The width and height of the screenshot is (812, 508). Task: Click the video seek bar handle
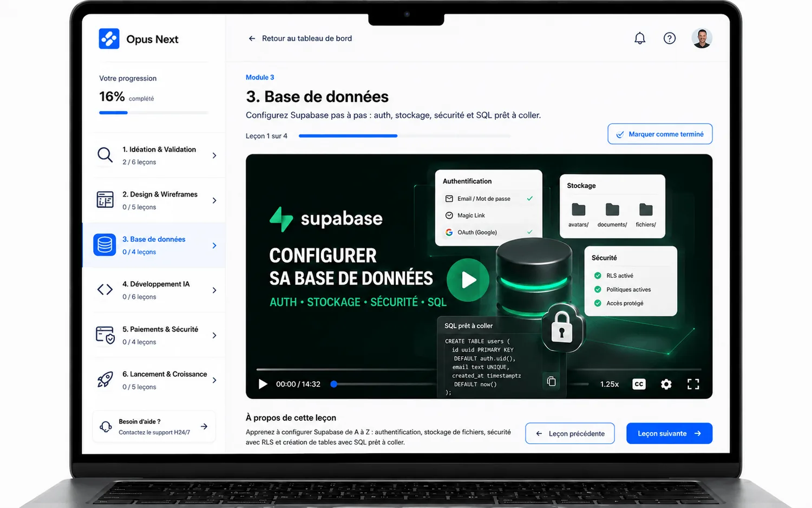tap(334, 384)
